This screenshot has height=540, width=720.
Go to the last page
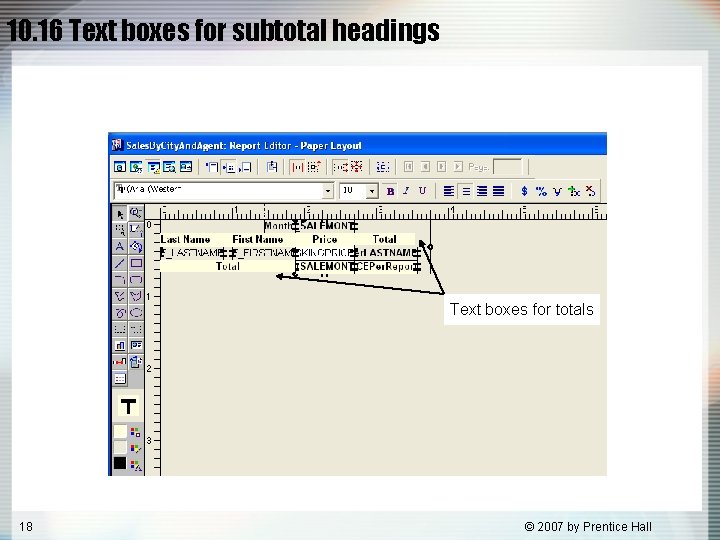pyautogui.click(x=458, y=167)
